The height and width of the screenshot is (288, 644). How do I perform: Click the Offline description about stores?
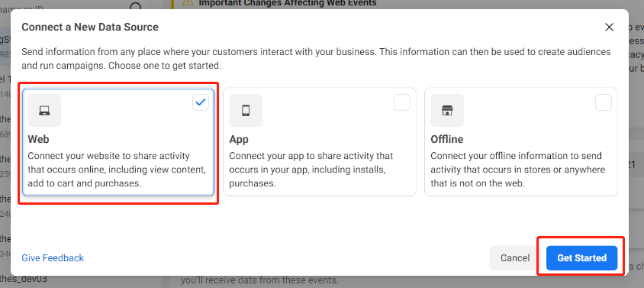pos(517,170)
